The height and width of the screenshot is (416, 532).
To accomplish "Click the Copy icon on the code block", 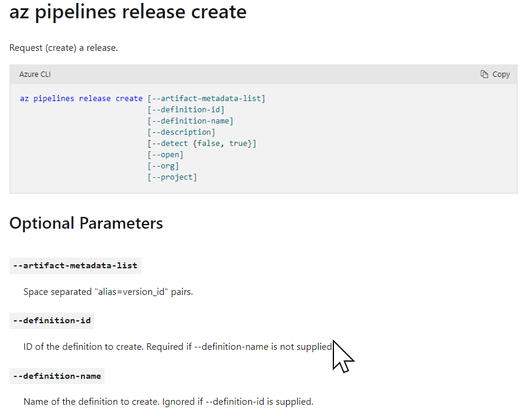I will (x=483, y=74).
